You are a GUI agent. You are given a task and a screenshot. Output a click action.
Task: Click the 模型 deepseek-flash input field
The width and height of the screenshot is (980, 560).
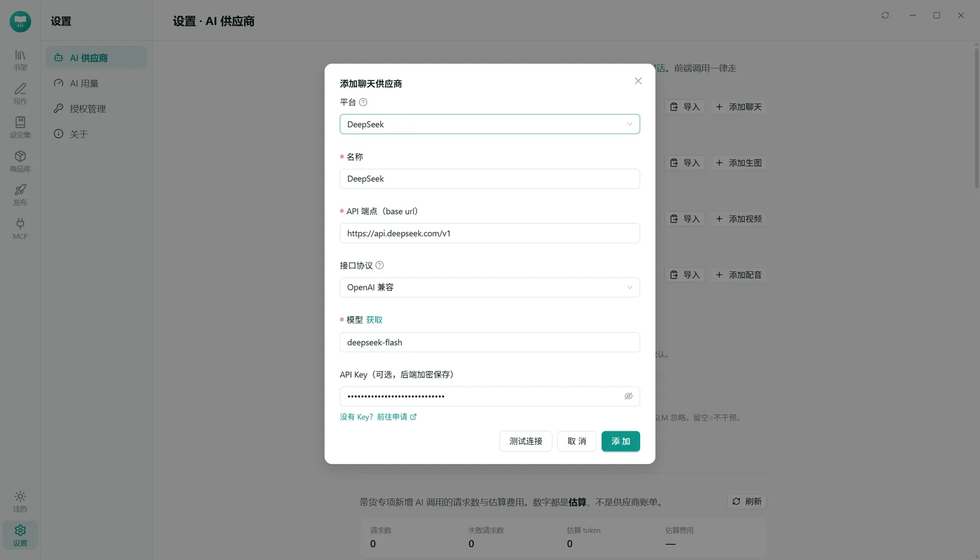[490, 342]
